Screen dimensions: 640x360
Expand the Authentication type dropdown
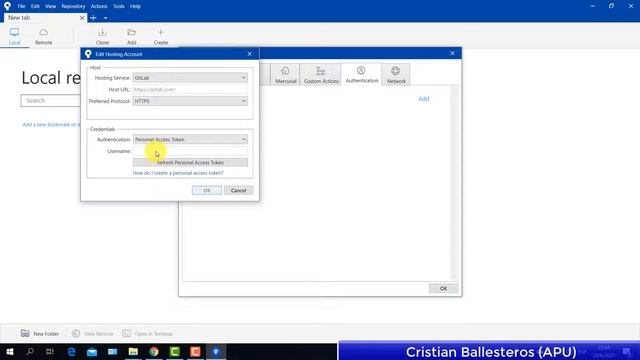click(x=190, y=140)
